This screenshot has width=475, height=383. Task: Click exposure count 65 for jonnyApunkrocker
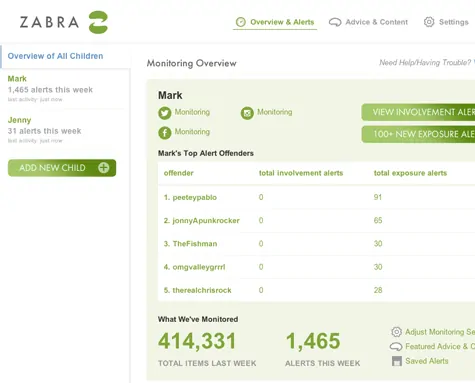click(378, 220)
